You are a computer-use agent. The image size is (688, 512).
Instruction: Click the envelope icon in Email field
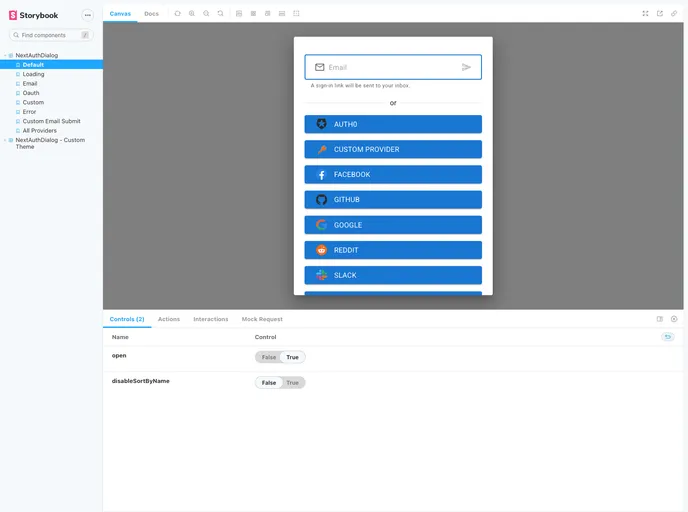click(x=319, y=67)
